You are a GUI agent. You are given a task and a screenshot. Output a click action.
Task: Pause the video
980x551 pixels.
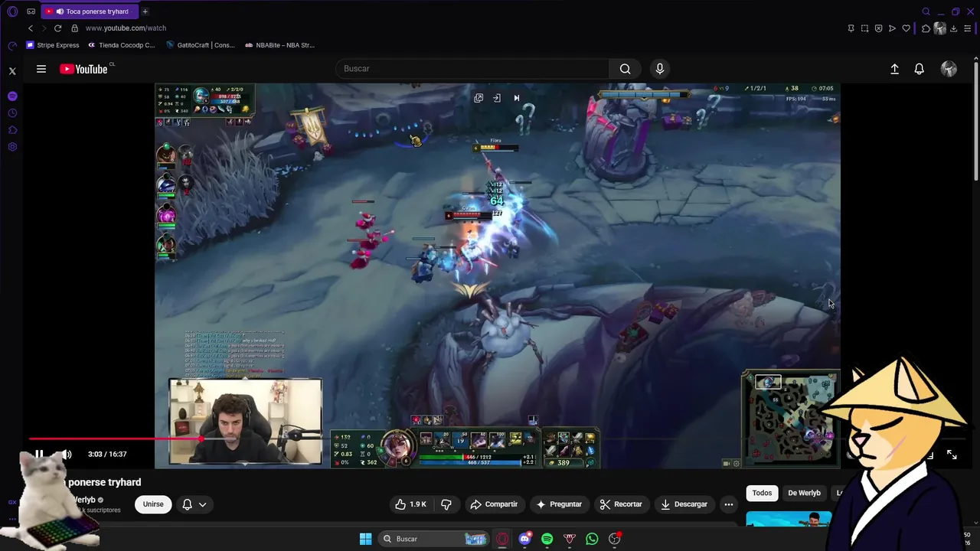point(38,455)
